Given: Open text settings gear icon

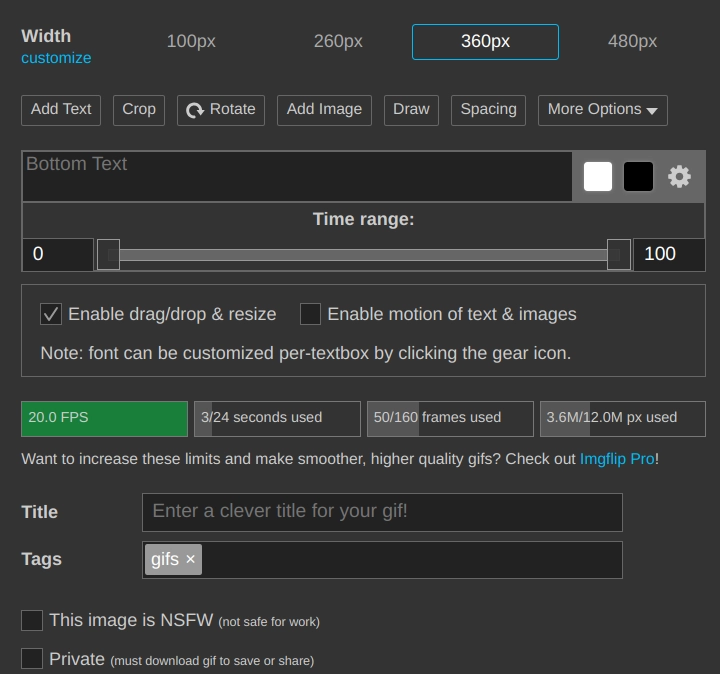Looking at the screenshot, I should (x=679, y=177).
